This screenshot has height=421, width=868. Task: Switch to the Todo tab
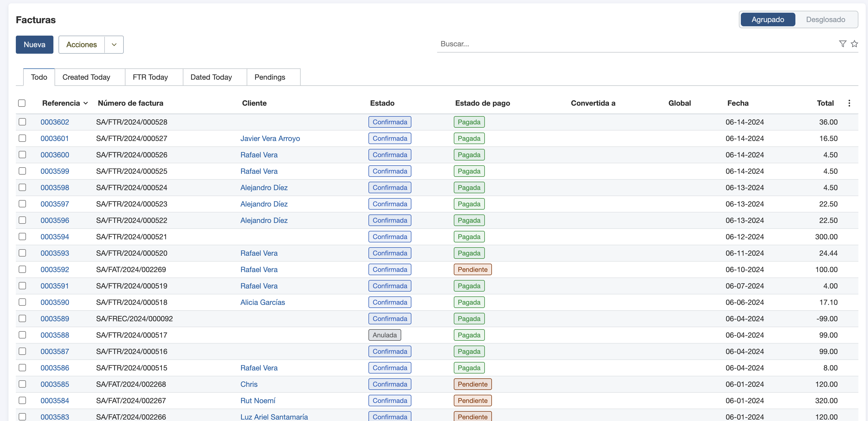pos(39,77)
